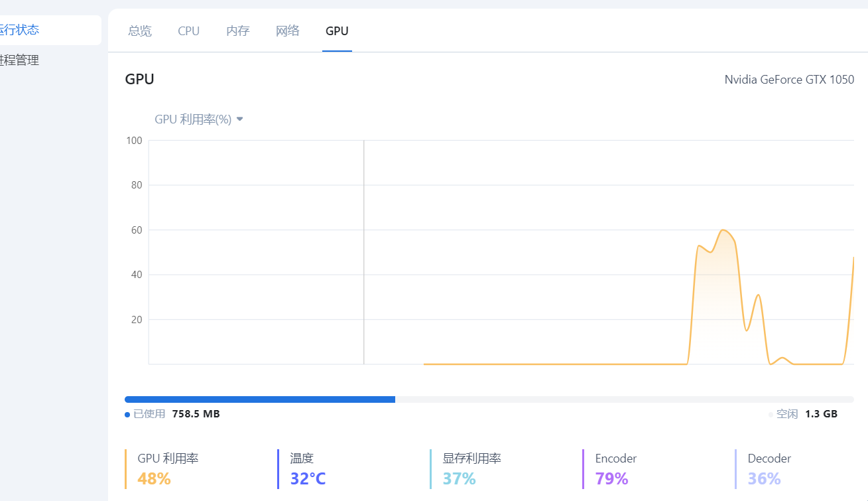The image size is (868, 501).
Task: Click the 20 label on the chart axis
Action: click(137, 319)
